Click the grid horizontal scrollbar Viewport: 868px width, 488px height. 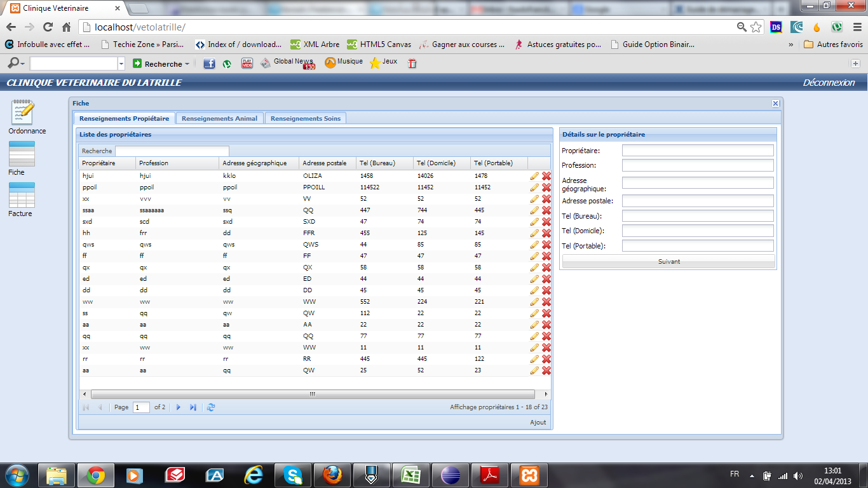click(313, 394)
